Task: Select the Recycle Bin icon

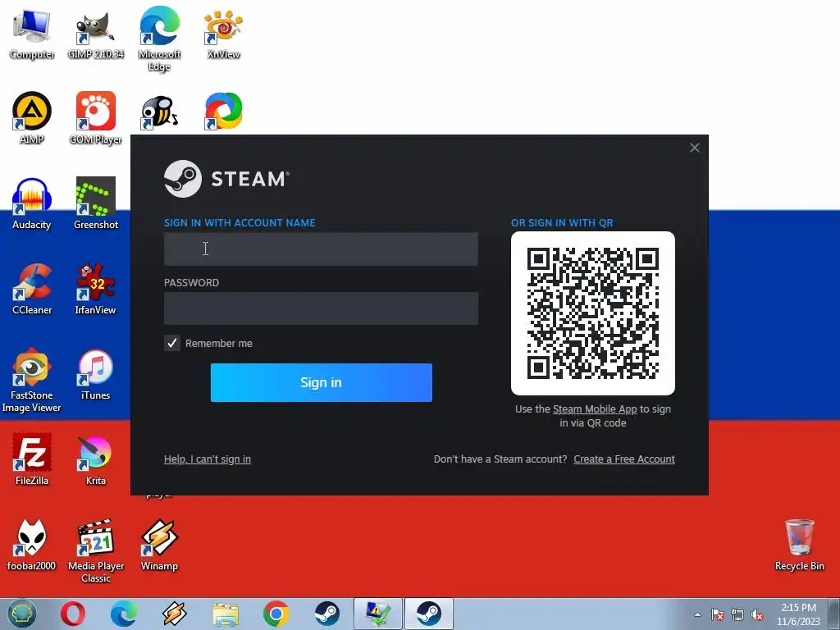Action: click(799, 545)
